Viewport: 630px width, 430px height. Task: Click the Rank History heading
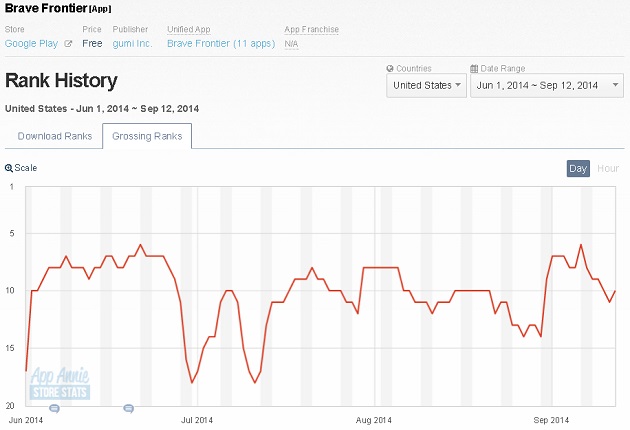coord(61,80)
